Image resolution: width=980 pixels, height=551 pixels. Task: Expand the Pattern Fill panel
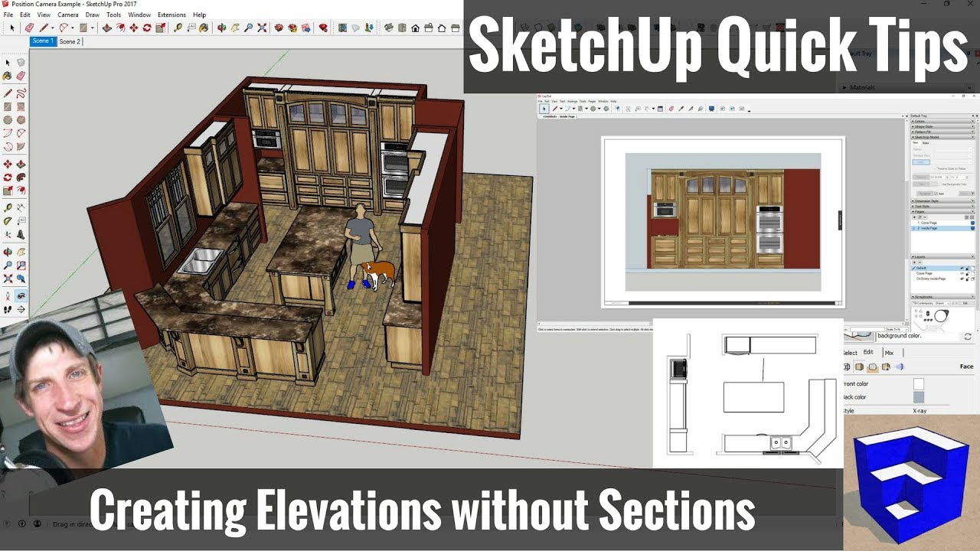[943, 132]
